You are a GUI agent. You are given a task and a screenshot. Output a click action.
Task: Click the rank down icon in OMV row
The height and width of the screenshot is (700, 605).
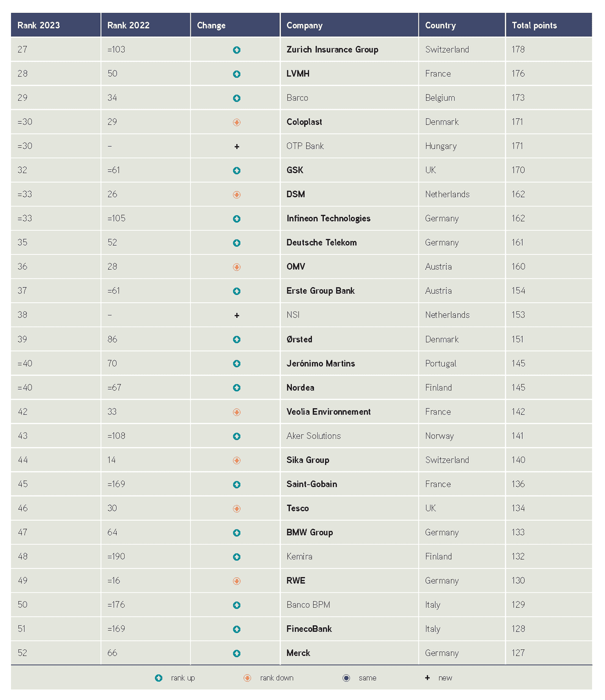237,267
